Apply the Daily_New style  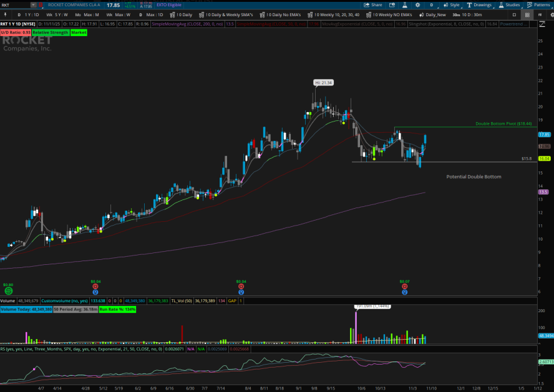point(432,15)
